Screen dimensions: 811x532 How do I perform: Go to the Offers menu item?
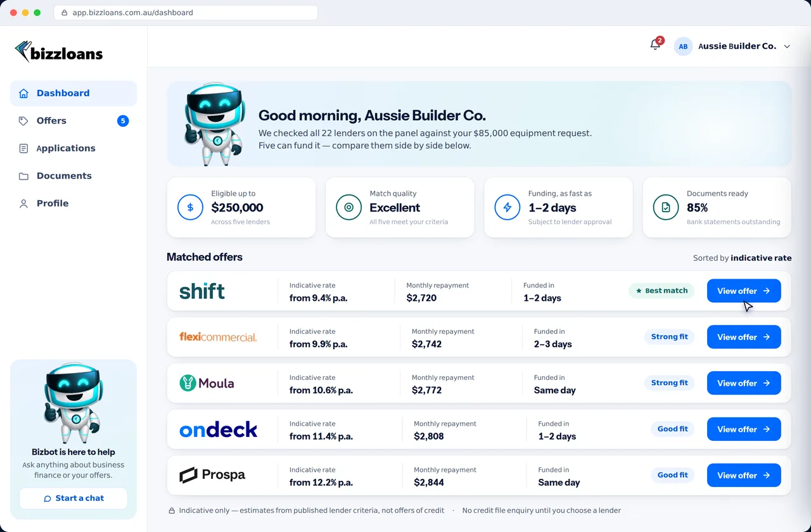(73, 121)
